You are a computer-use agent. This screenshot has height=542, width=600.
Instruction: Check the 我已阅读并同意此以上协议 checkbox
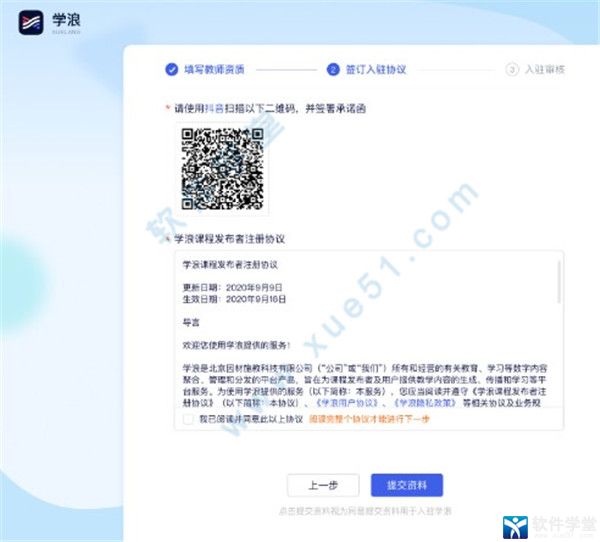[x=188, y=419]
